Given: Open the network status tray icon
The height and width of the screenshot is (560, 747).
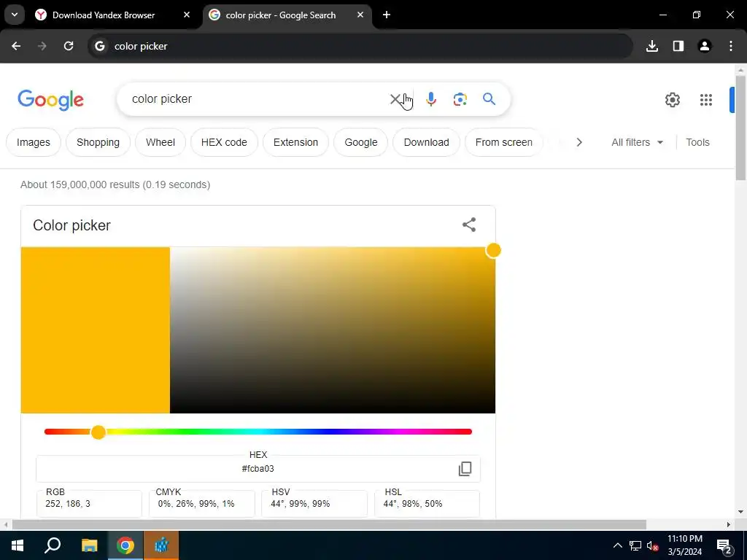Looking at the screenshot, I should (635, 545).
